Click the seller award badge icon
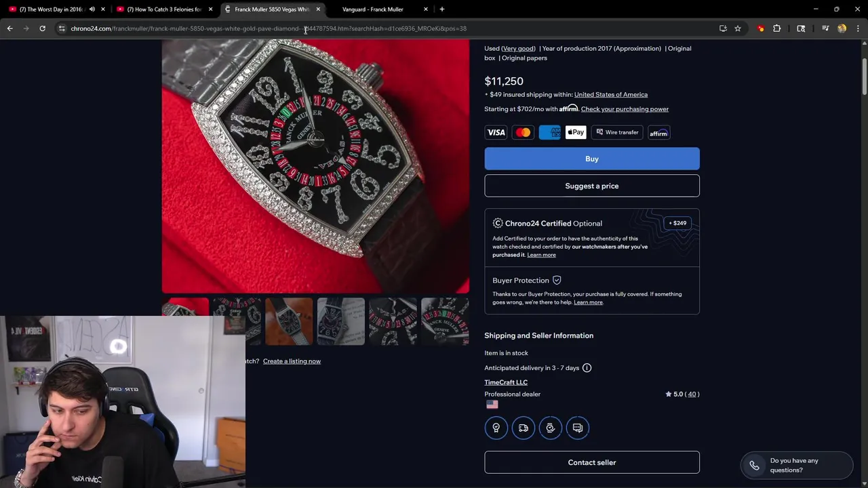 click(x=496, y=428)
